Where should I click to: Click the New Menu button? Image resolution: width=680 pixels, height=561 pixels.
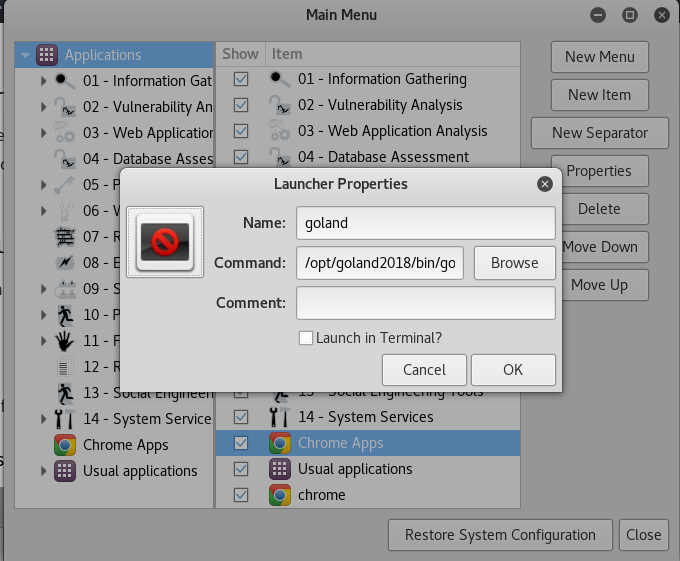[x=600, y=57]
